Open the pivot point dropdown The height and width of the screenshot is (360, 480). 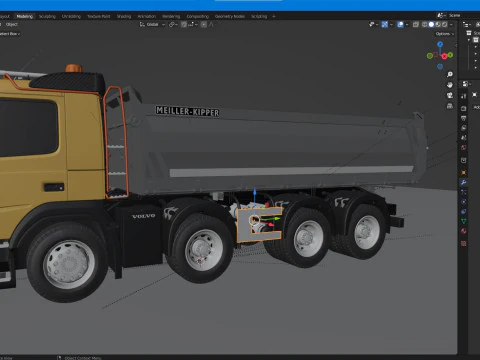coord(174,24)
